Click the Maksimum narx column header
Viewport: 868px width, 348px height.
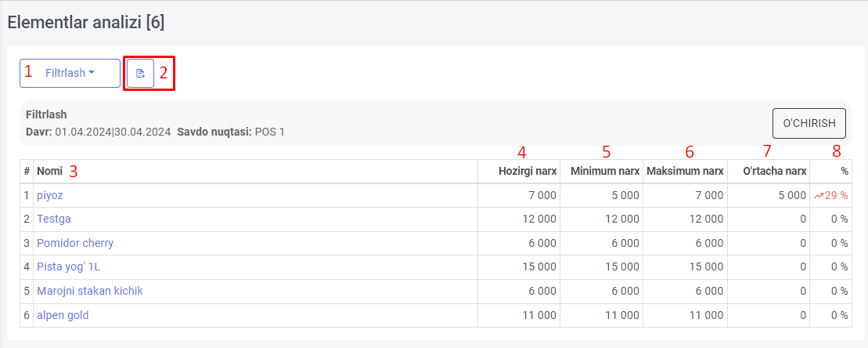pos(685,171)
